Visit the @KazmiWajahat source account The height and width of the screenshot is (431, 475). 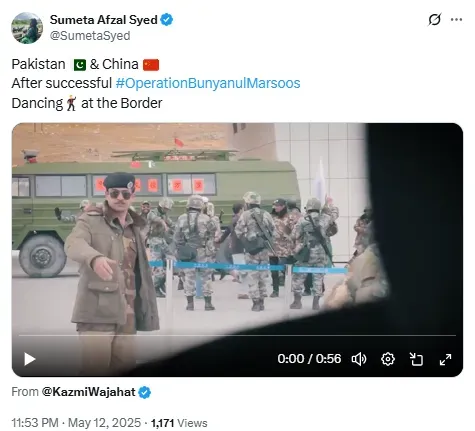pyautogui.click(x=88, y=392)
